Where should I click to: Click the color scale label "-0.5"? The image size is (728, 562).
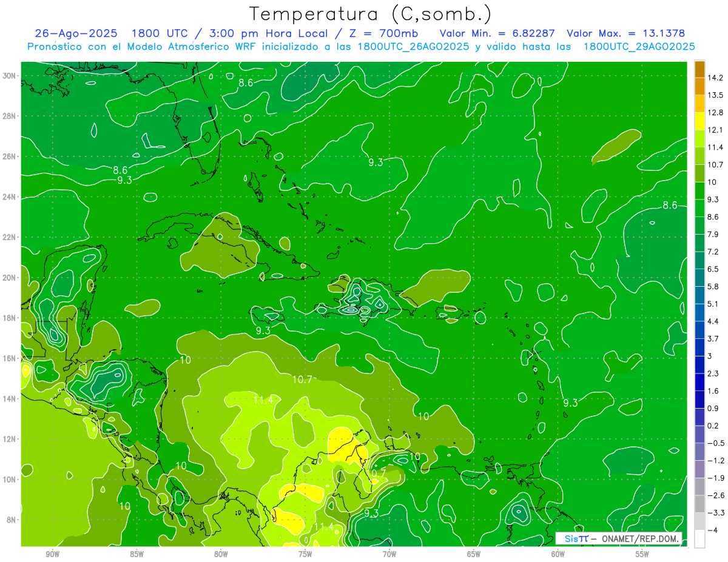(716, 443)
